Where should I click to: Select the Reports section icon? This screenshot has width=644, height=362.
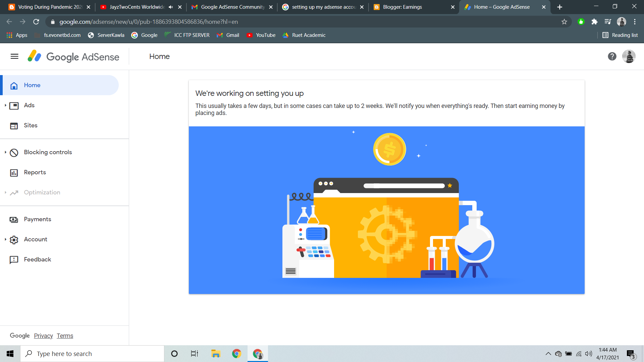[x=13, y=172]
